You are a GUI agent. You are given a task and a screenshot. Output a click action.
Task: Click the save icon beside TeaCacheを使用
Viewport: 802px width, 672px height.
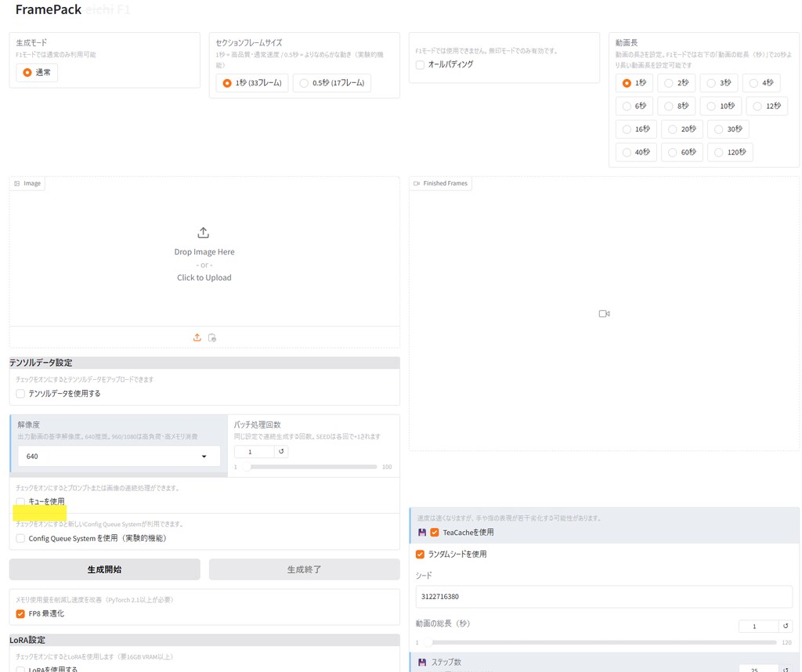(422, 533)
